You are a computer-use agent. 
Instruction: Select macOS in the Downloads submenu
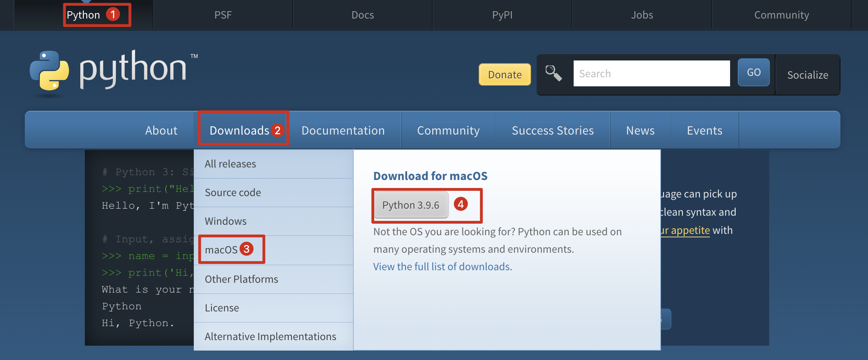point(221,250)
